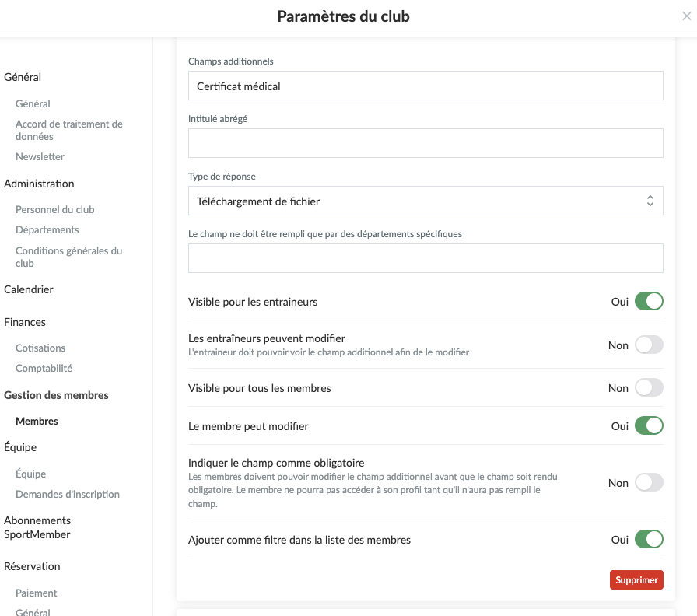
Task: Select the départements spécifiques field
Action: coord(426,258)
